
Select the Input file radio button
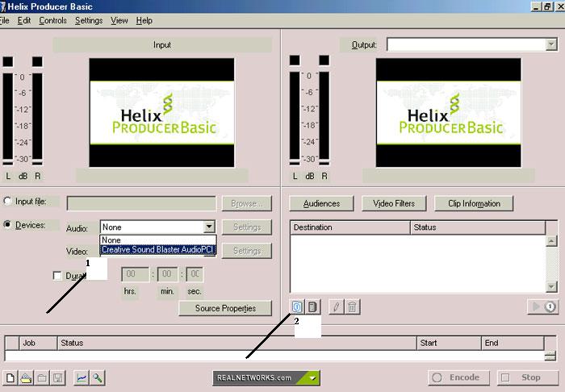point(7,201)
